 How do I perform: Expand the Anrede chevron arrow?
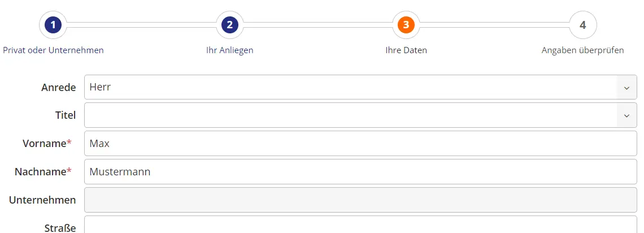coord(626,88)
